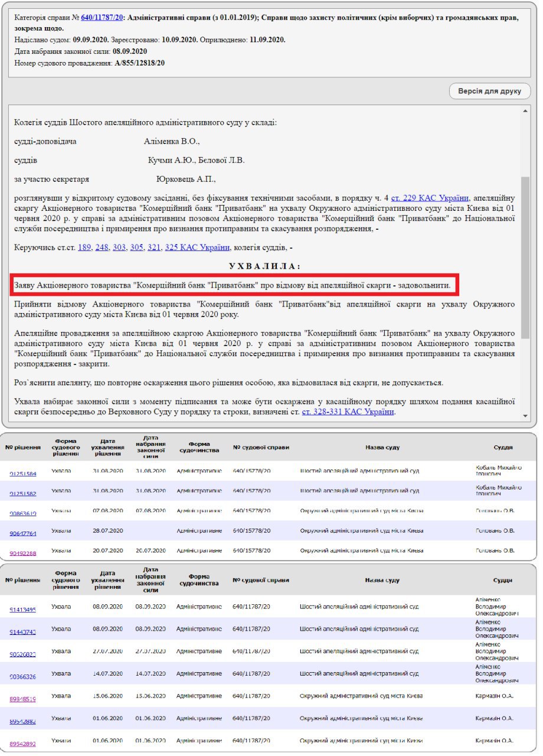Click '№ рішення' header in lower table

tap(23, 580)
